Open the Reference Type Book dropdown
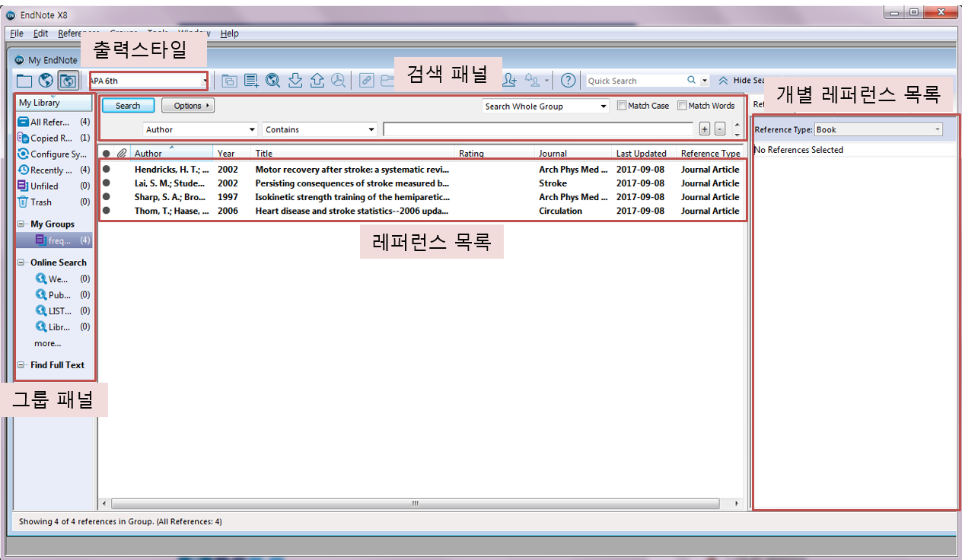 (x=879, y=129)
